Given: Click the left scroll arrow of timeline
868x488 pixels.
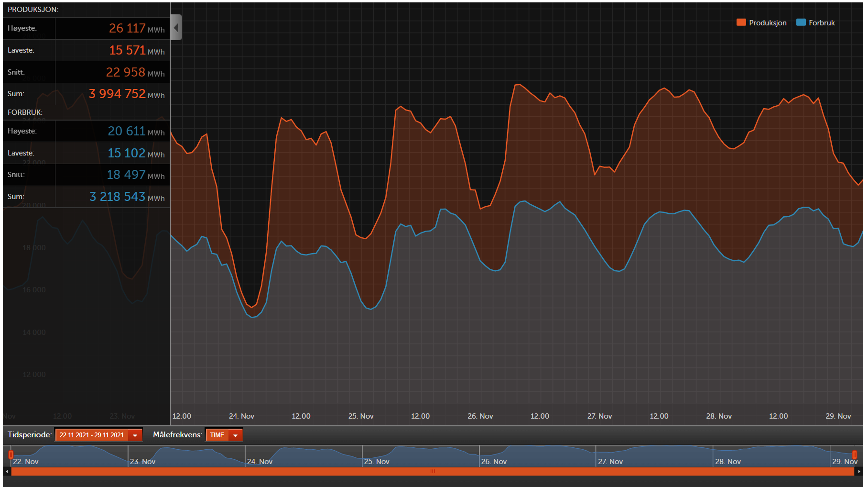Looking at the screenshot, I should click(x=7, y=471).
